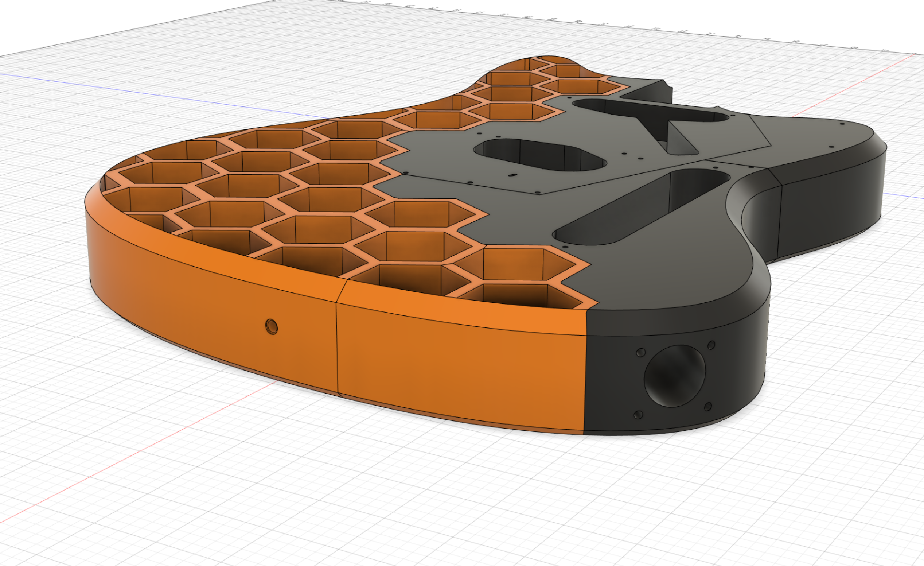This screenshot has height=566, width=924.
Task: Select the large circular jack recess on black side
Action: tap(675, 376)
